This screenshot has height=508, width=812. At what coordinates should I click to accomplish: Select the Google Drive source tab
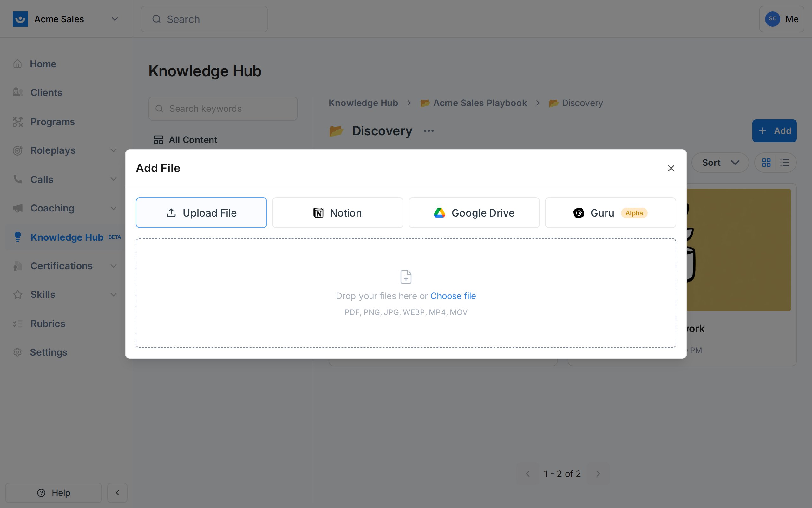(x=474, y=213)
